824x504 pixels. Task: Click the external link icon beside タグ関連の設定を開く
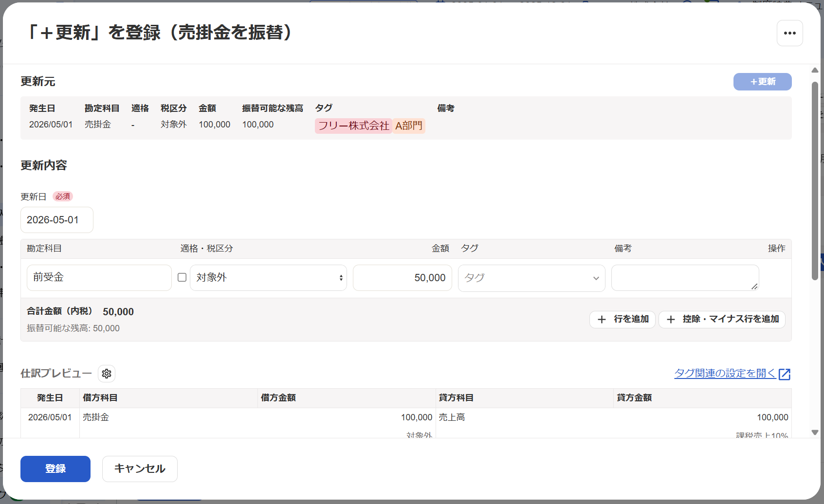pos(785,374)
